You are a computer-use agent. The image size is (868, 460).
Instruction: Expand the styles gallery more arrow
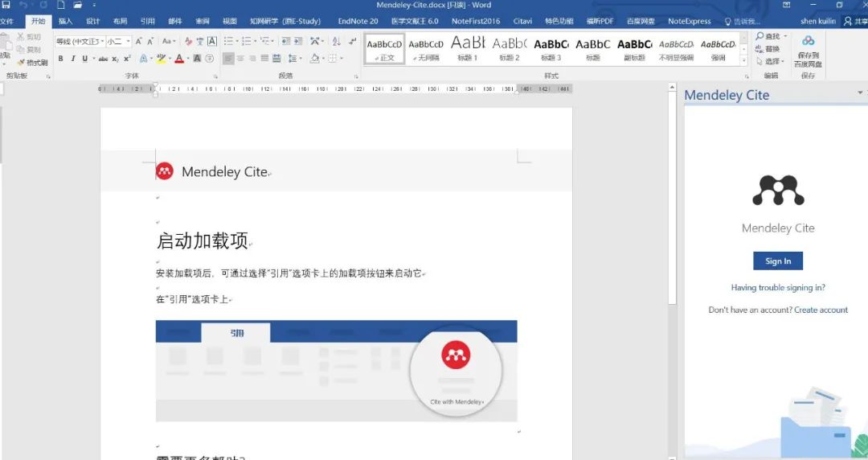coord(743,61)
